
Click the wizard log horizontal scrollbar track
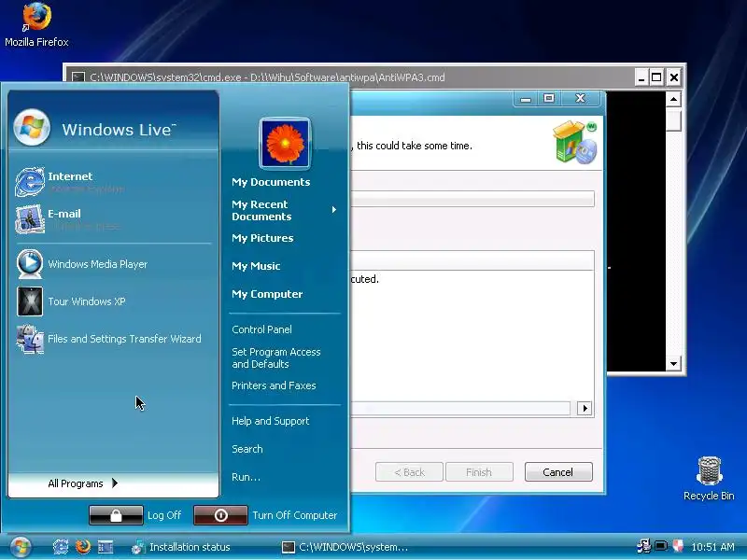[x=460, y=409]
